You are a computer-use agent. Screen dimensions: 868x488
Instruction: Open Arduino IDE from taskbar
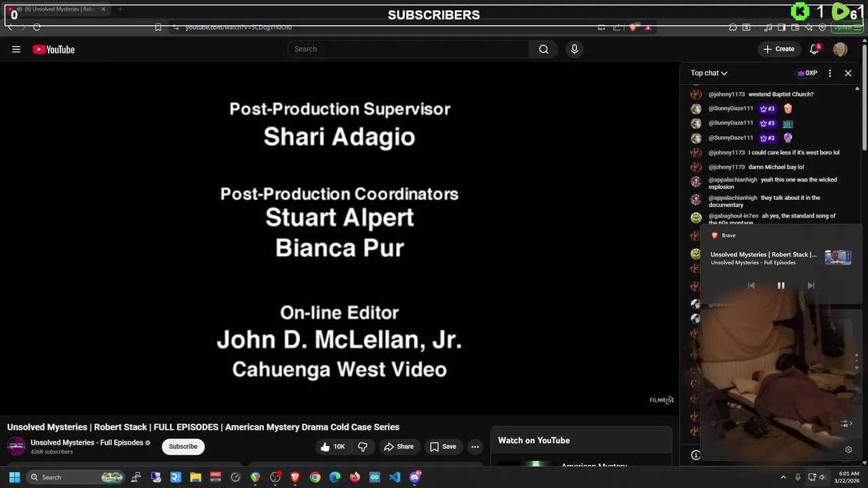click(374, 477)
